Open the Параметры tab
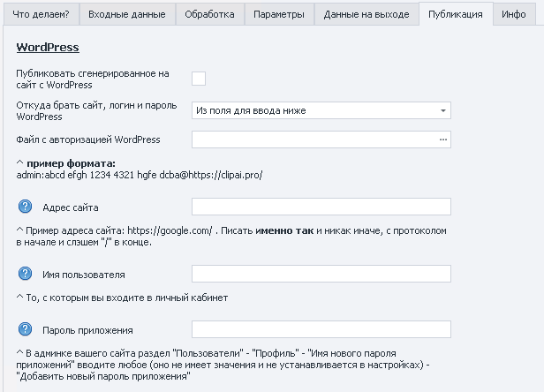The image size is (544, 392). [x=279, y=14]
